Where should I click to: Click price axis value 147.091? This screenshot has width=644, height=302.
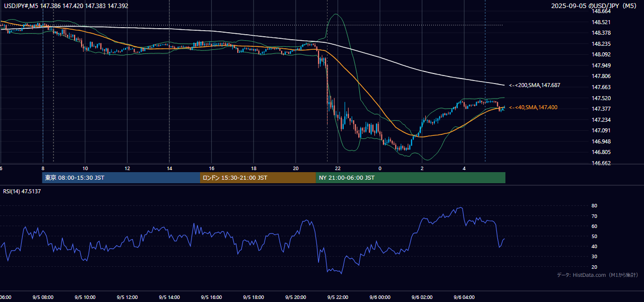[601, 130]
